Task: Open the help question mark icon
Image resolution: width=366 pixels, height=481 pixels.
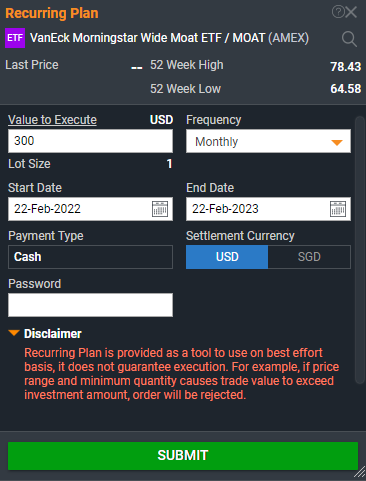Action: [x=338, y=12]
